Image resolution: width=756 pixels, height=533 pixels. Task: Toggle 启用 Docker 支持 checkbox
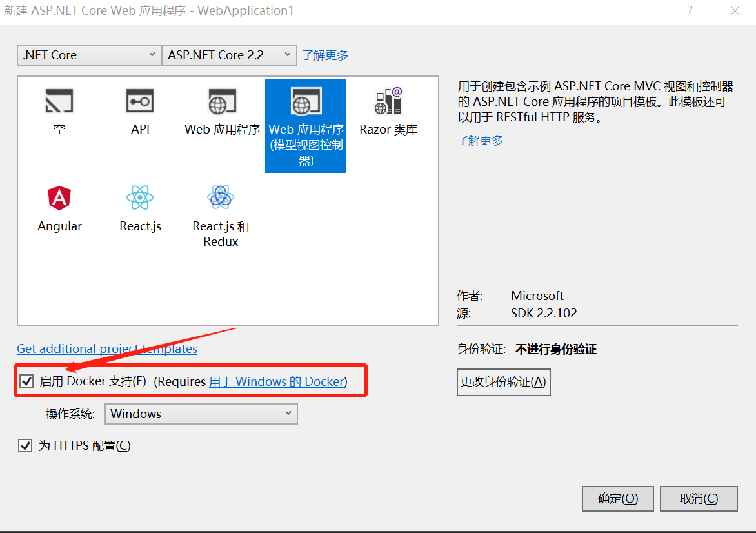26,381
